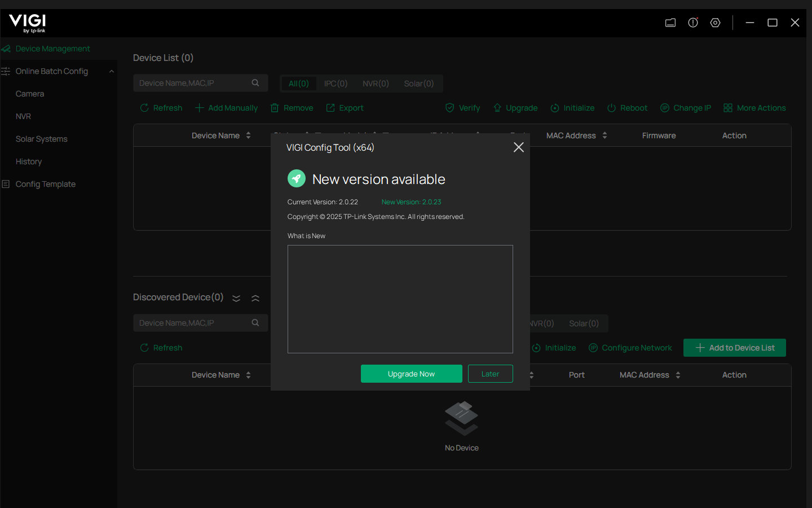This screenshot has width=812, height=508.
Task: Open the alert notification icon in title bar
Action: 693,23
